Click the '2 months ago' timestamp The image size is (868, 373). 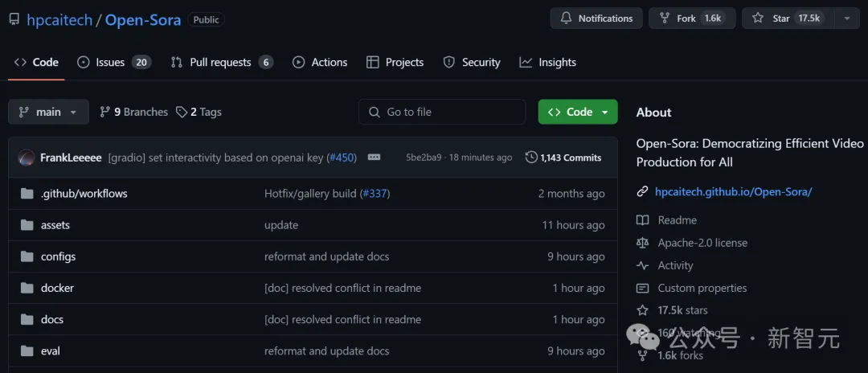coord(571,194)
